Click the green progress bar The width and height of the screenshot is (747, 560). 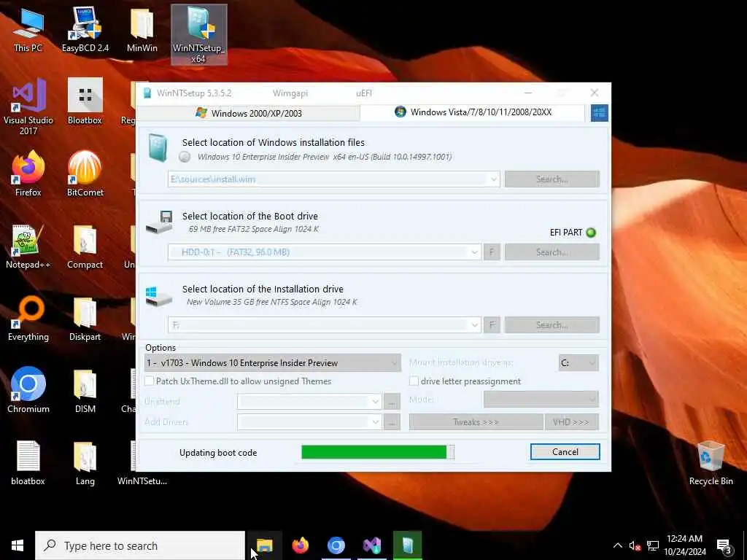coord(378,452)
